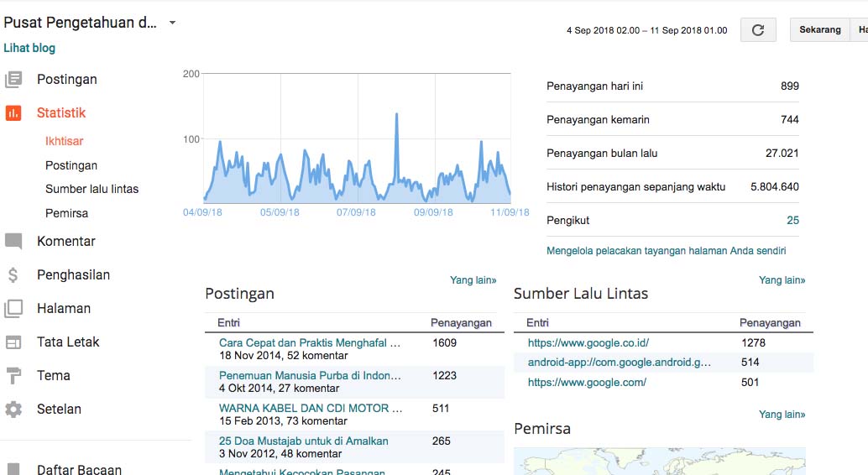This screenshot has width=868, height=475.
Task: Open the Tema paint roller icon
Action: pyautogui.click(x=13, y=376)
